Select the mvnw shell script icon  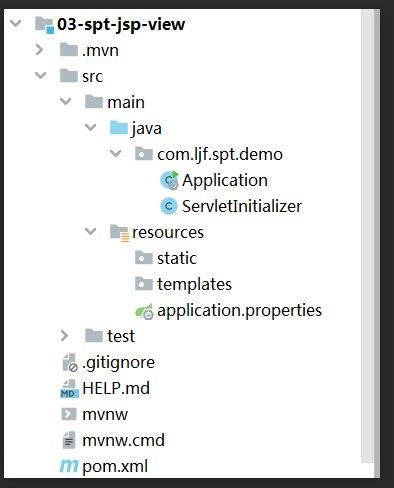[69, 414]
